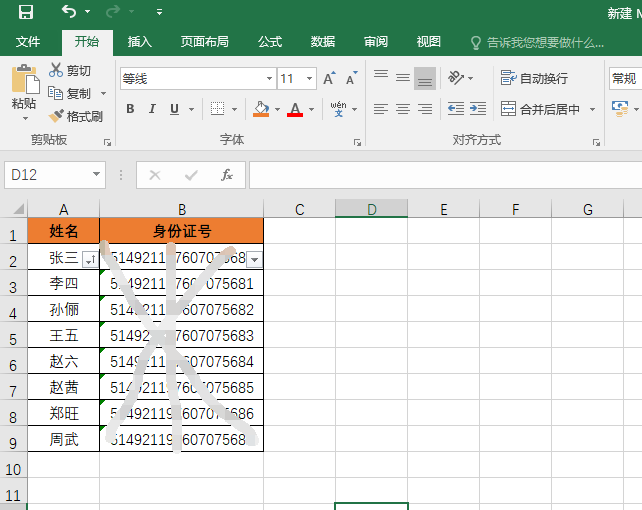Click the 自动换行 wrap text button
The width and height of the screenshot is (642, 510).
tap(534, 78)
